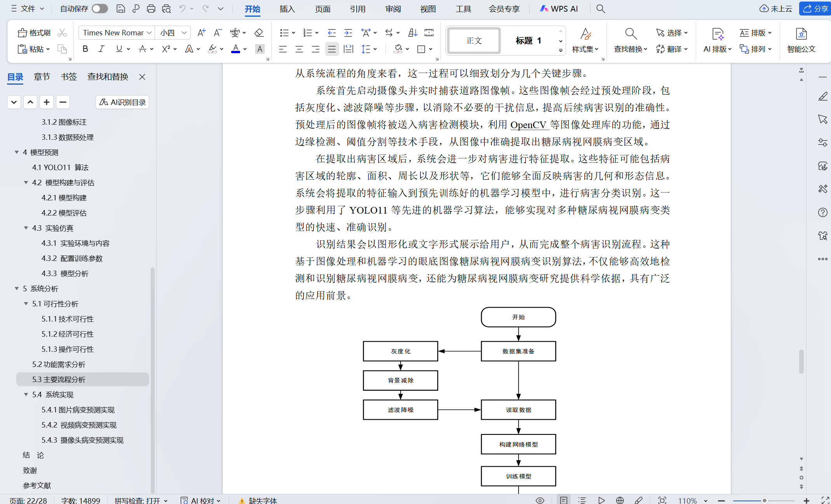
Task: Increase font size with A+ icon
Action: pos(201,33)
